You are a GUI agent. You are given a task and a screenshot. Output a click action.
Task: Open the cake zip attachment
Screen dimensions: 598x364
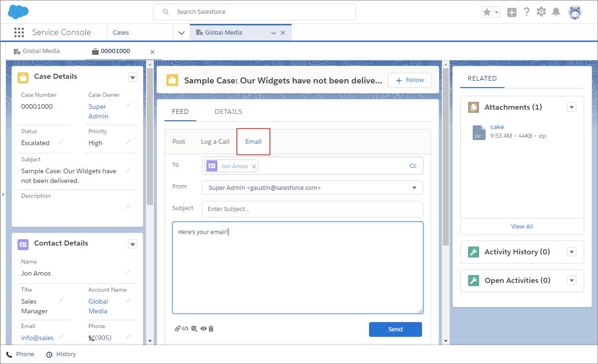pos(497,127)
